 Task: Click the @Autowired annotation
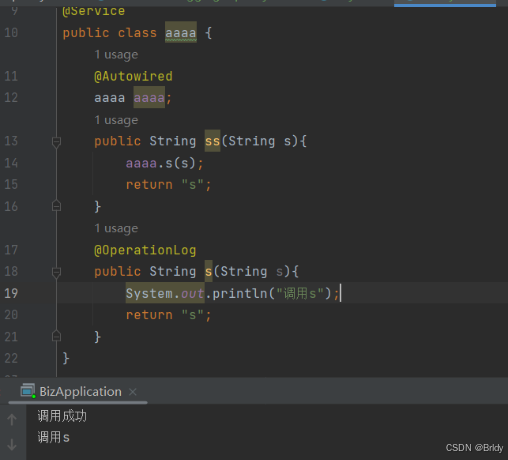[133, 76]
